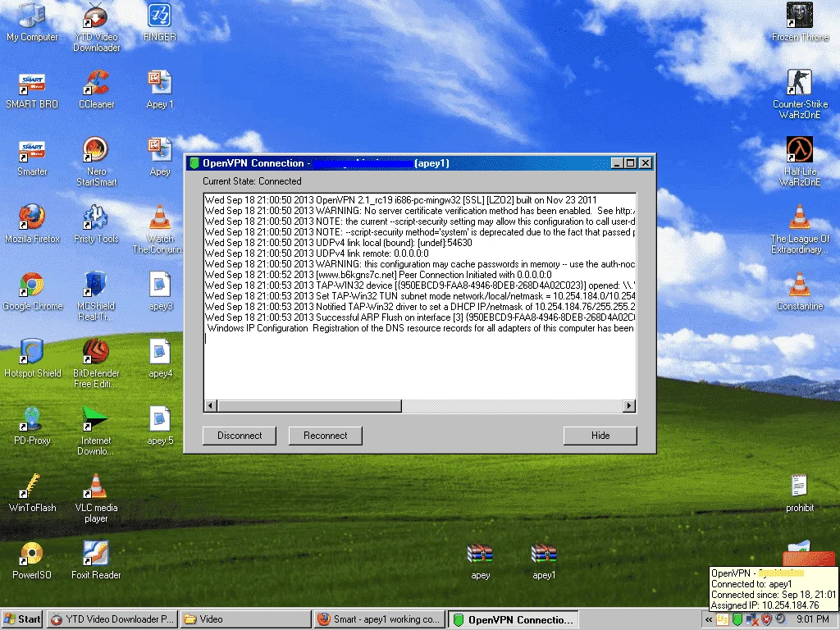Open Half-Life WaRzOnE shortcut
The image size is (840, 630).
[x=800, y=162]
